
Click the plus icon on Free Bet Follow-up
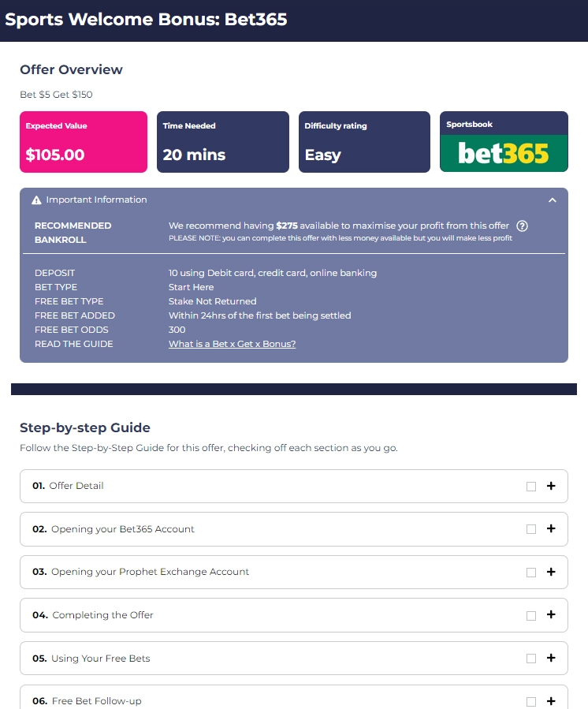551,700
